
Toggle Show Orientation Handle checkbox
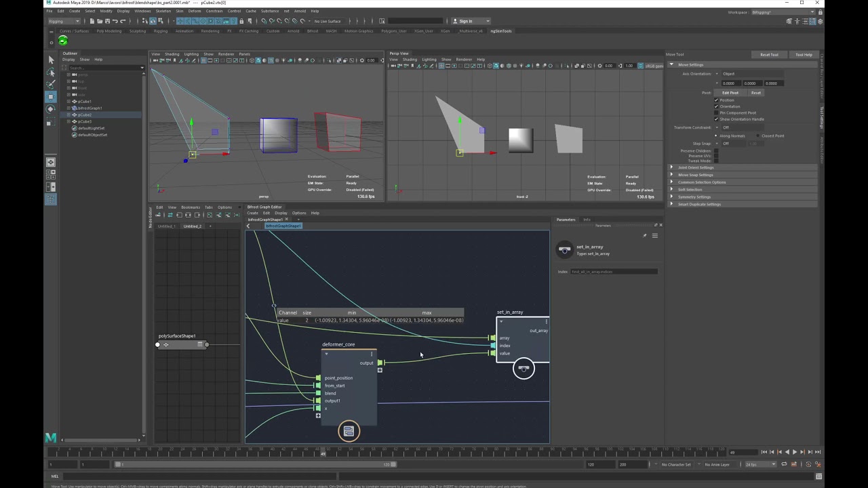tap(716, 119)
